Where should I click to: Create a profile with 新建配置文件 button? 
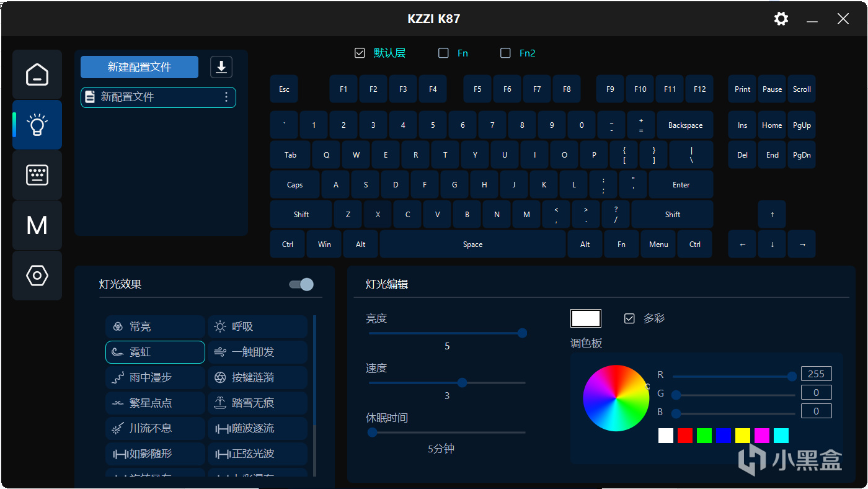pyautogui.click(x=139, y=67)
